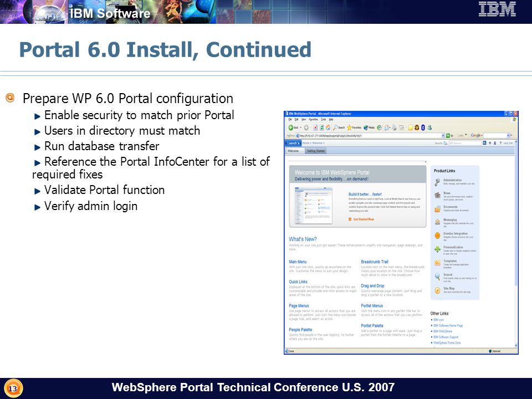Viewport: 532px width, 399px height.
Task: Click the portal plus icon
Action: (x=490, y=143)
